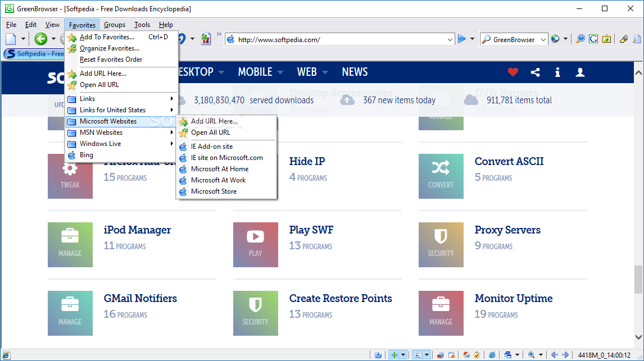Click Open All URL in Microsoft Websites submenu

point(226,132)
